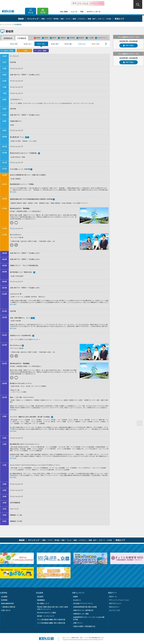Open the 22:30 きょうとDays thumbnail

tap(94, 352)
